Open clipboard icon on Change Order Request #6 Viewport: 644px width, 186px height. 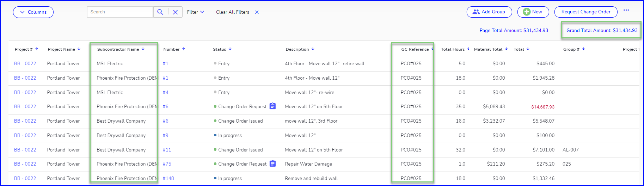pyautogui.click(x=272, y=106)
